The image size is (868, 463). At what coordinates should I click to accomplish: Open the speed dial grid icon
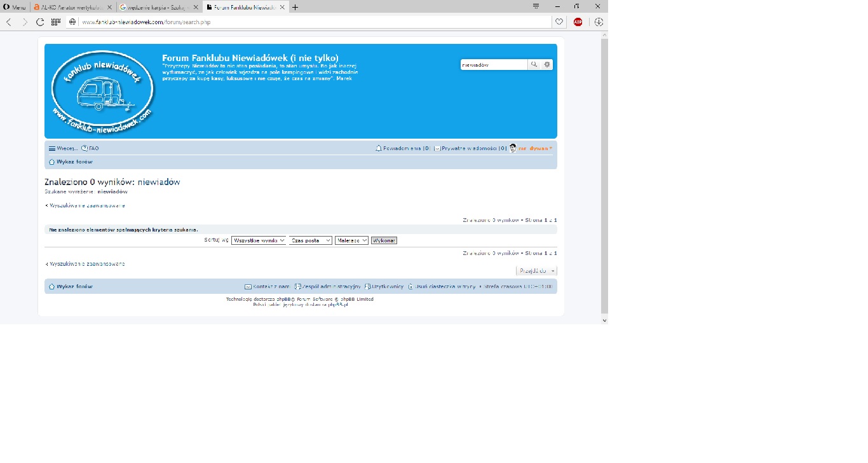(56, 22)
